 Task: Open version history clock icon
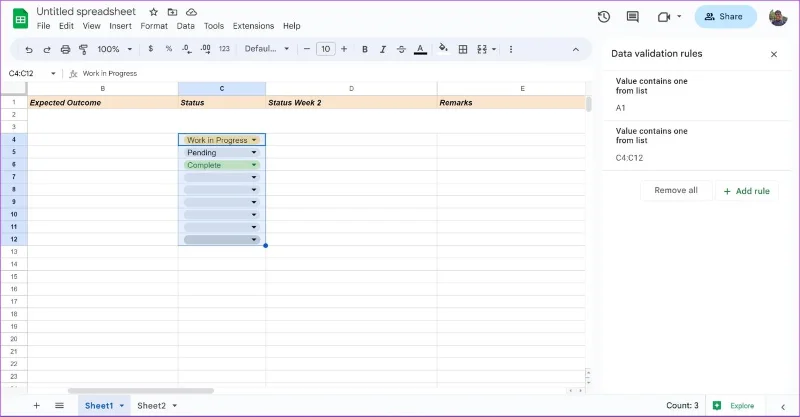click(x=604, y=17)
